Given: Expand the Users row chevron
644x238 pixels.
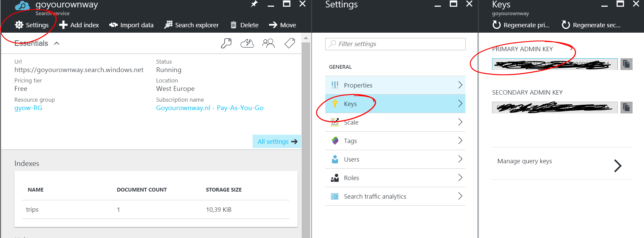Looking at the screenshot, I should click(x=460, y=159).
